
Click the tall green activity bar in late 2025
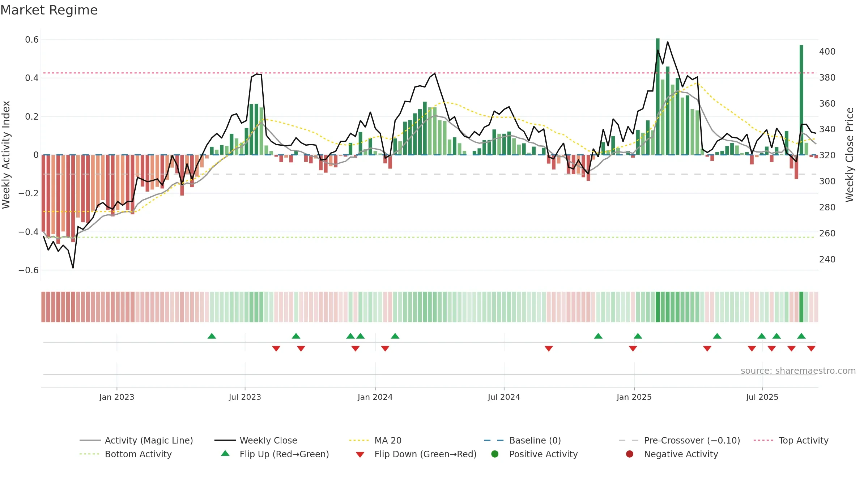[801, 100]
